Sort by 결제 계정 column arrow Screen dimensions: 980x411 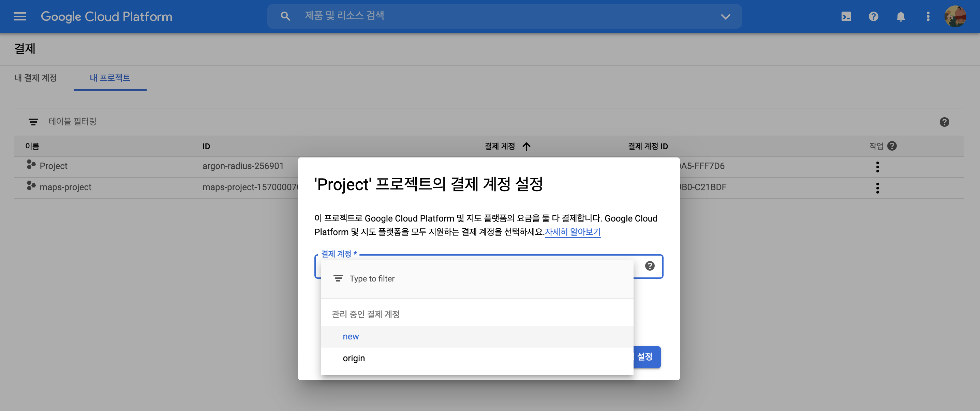pos(526,147)
